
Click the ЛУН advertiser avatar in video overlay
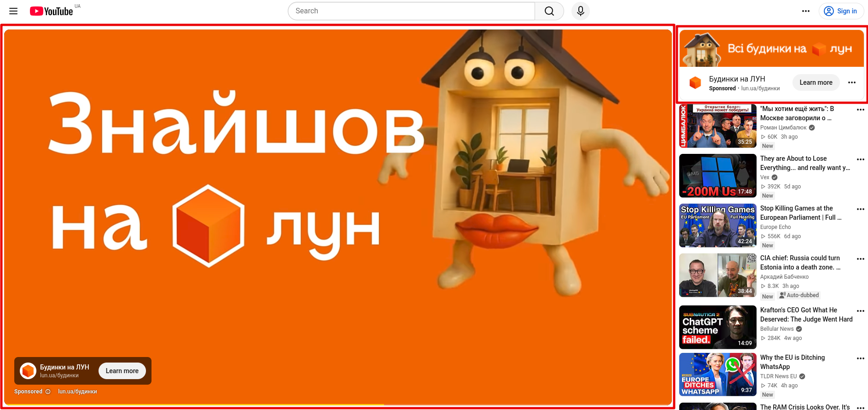(x=28, y=371)
